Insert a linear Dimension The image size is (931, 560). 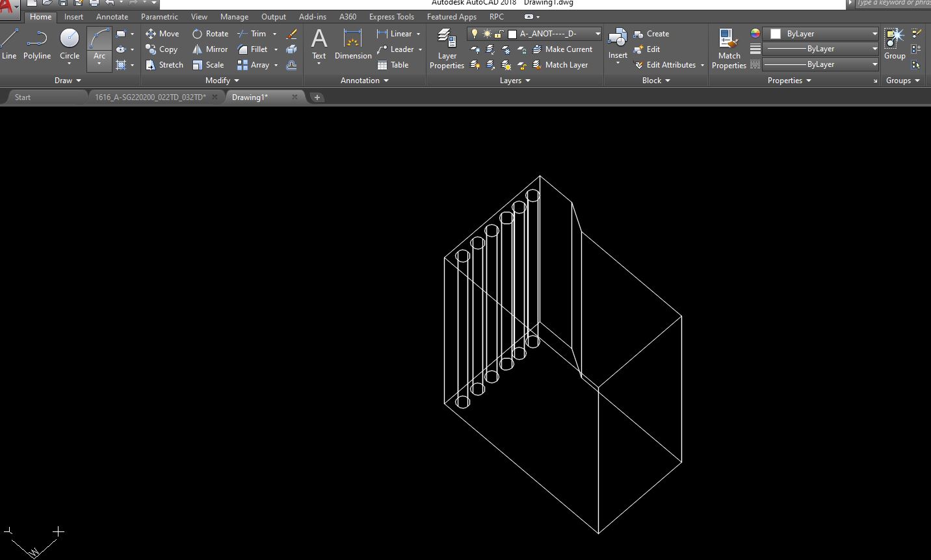point(399,33)
